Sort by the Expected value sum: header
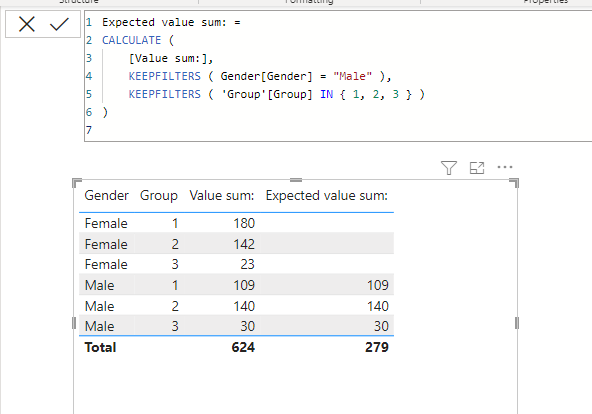Image resolution: width=592 pixels, height=414 pixels. click(x=327, y=195)
